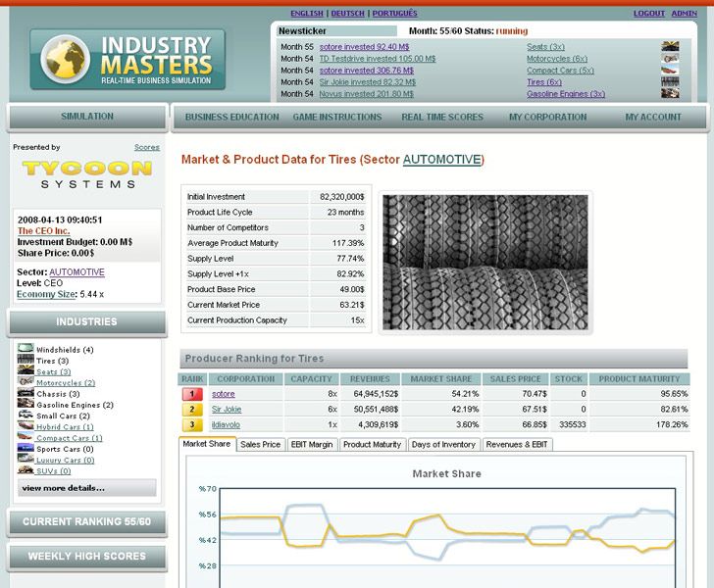The width and height of the screenshot is (714, 588).
Task: Click the Revenues column header
Action: (x=370, y=378)
